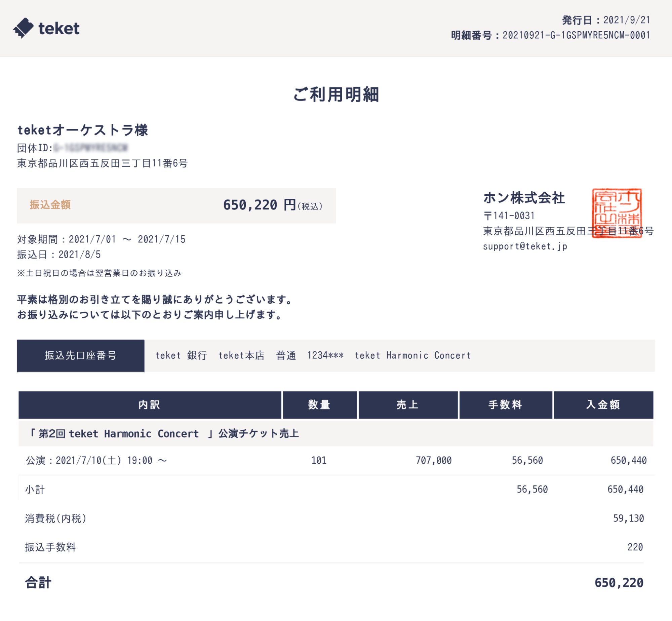672x621 pixels.
Task: Select the 650,220 円 transfer amount
Action: tap(260, 205)
